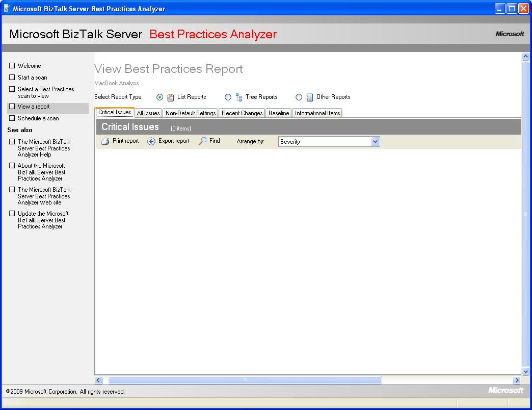The width and height of the screenshot is (532, 410).
Task: Maximize the Best Practices Analyzer window
Action: (x=512, y=9)
